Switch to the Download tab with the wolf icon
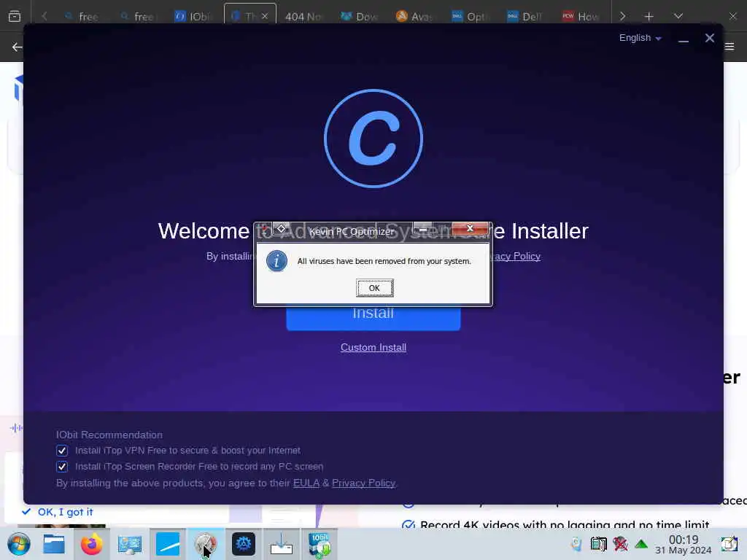The height and width of the screenshot is (560, 747). point(360,17)
